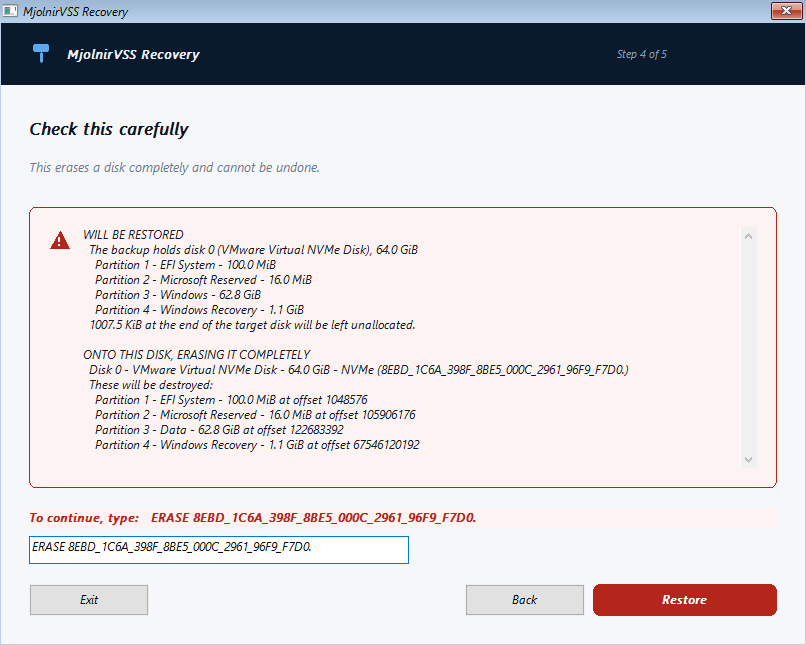806x645 pixels.
Task: Click the 'Disk 0 - VMware Virtual NVMe Disk' target line
Action: pyautogui.click(x=359, y=370)
